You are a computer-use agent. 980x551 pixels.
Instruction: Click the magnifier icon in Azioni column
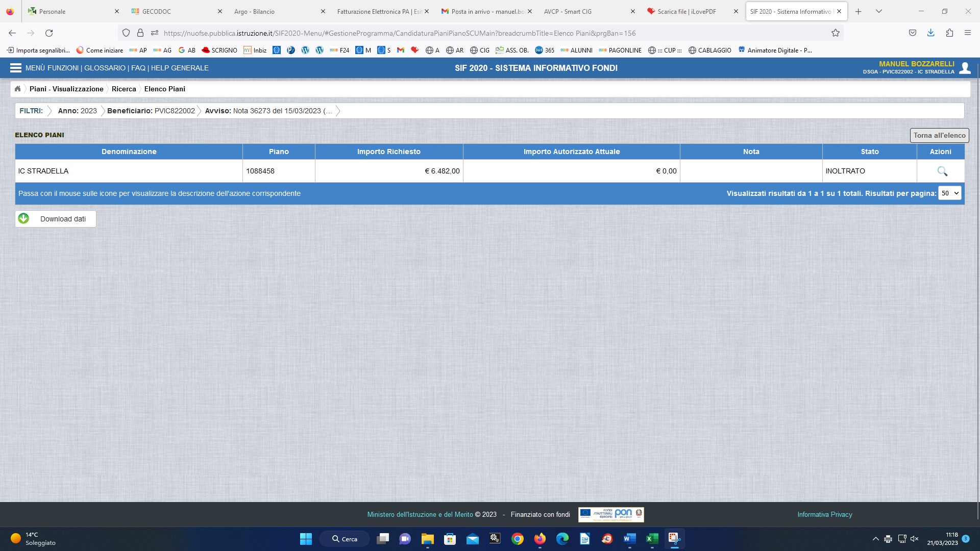pos(942,171)
